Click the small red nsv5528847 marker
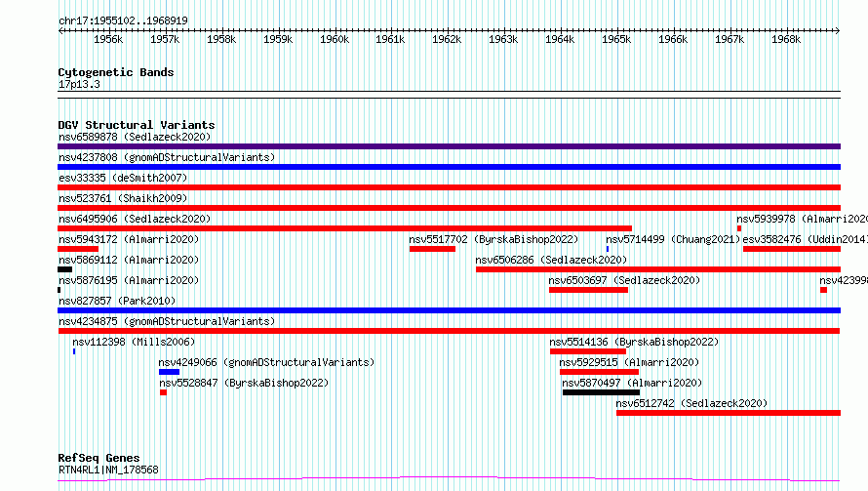Viewport: 868px width, 491px height. click(163, 392)
